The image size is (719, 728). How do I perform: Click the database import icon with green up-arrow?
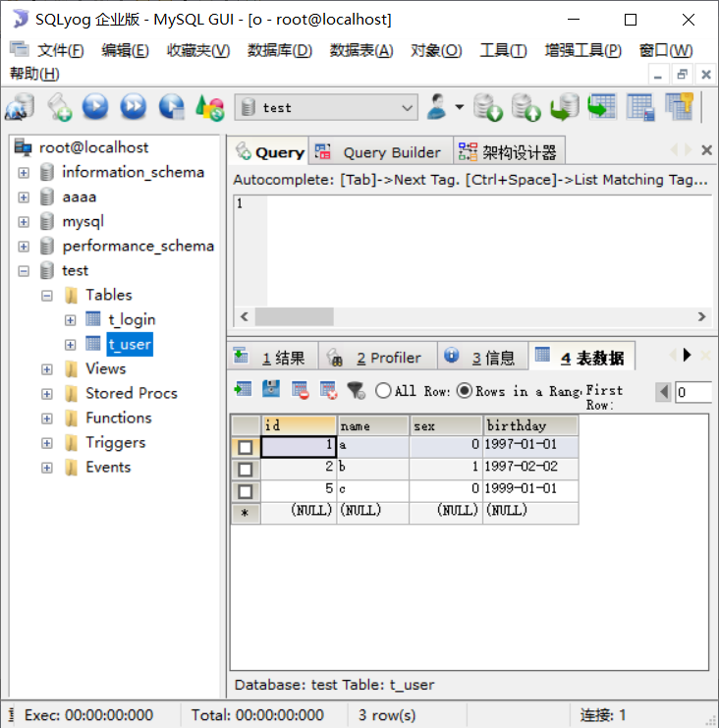pos(526,107)
